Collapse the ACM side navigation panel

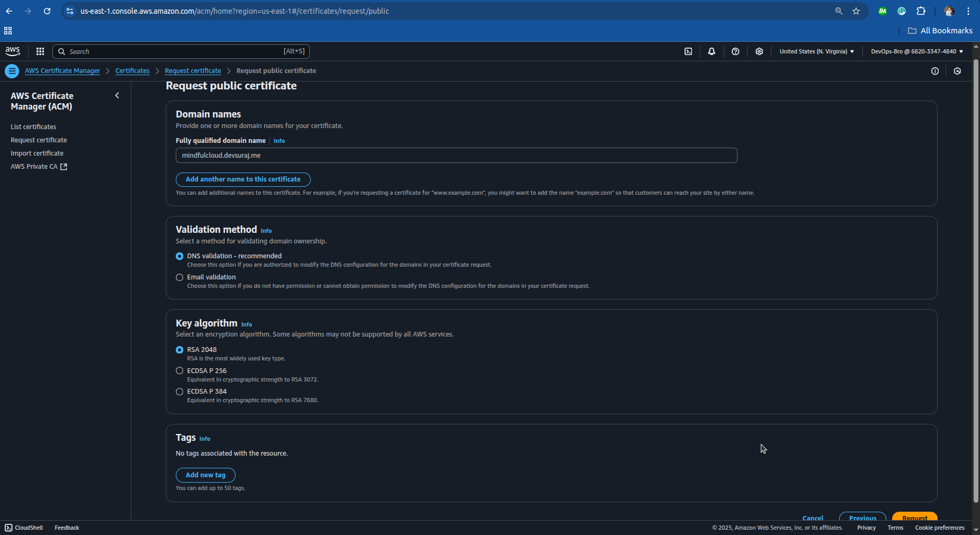117,96
